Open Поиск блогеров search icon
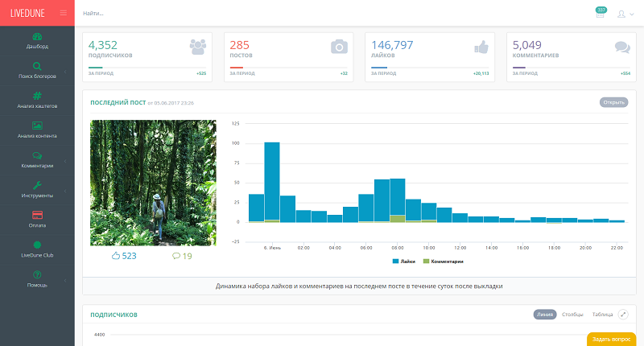Viewport: 644px width, 346px height. (37, 67)
